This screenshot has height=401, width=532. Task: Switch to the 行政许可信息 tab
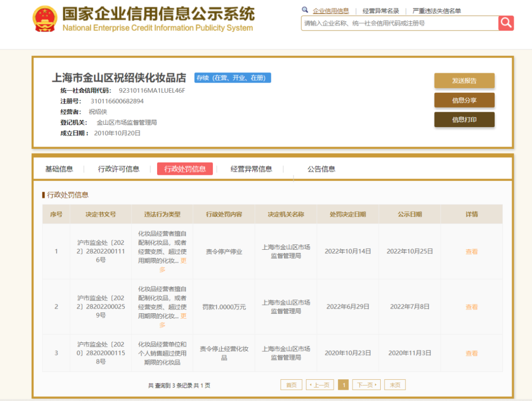118,169
